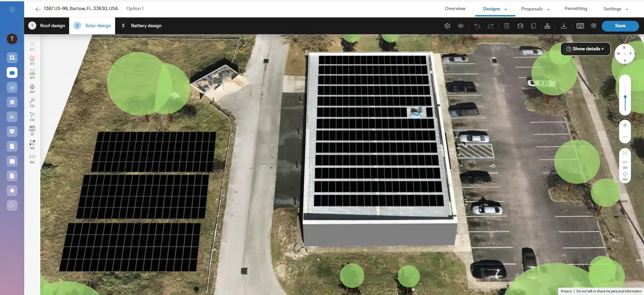Toggle the sun shading simulation (C)
Image resolution: width=644 pixels, height=295 pixels.
[32, 44]
